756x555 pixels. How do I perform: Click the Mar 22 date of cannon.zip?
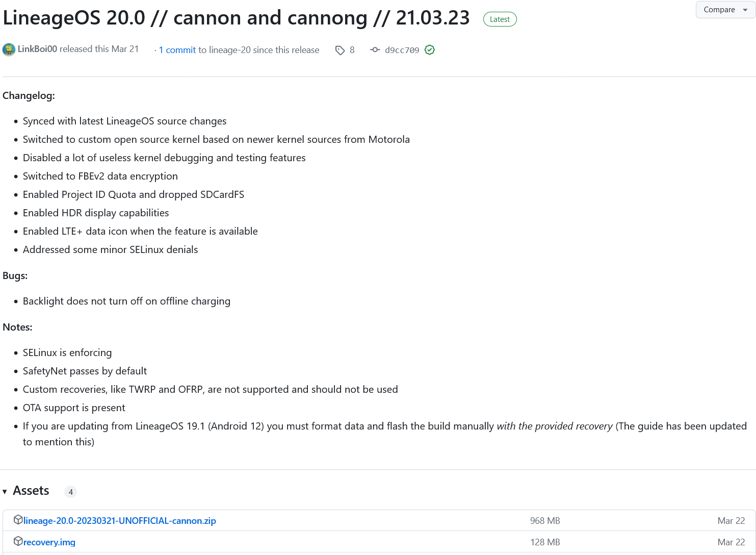click(x=731, y=521)
